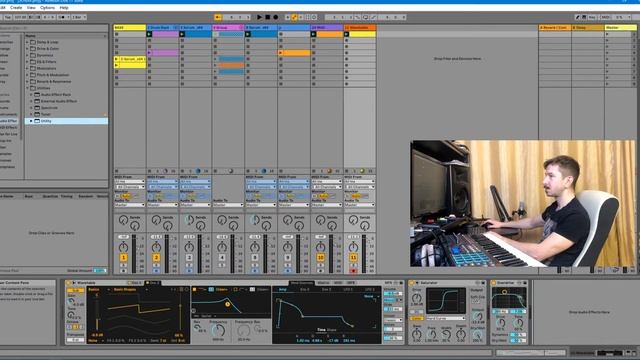Viewport: 640px width, 360px height.
Task: Open Audio To dropdown on 4 Group track
Action: tap(228, 205)
